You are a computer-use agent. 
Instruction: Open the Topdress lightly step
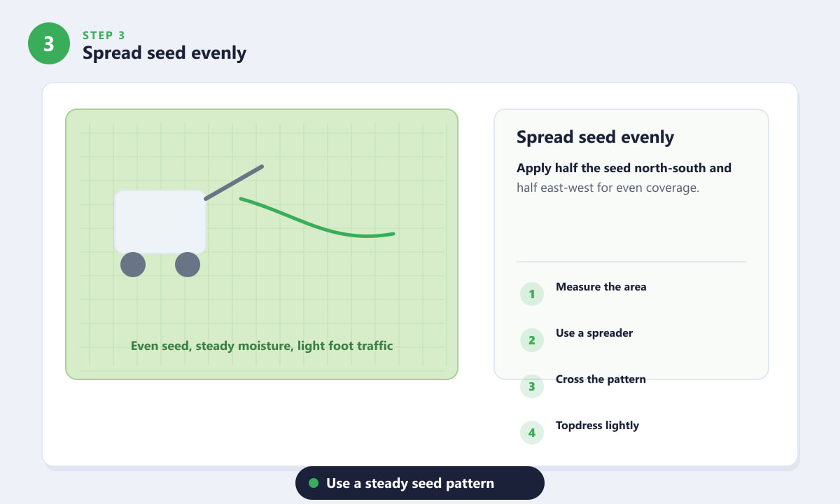(x=597, y=426)
